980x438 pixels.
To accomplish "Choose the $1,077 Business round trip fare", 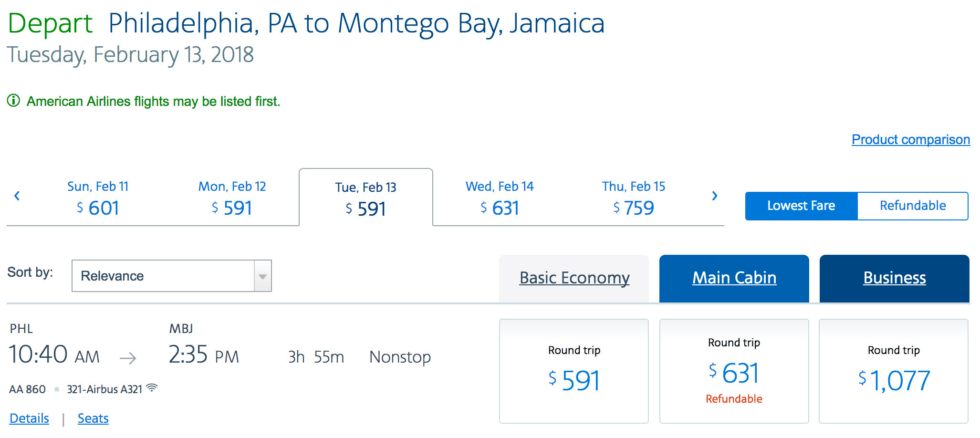I will coord(894,371).
